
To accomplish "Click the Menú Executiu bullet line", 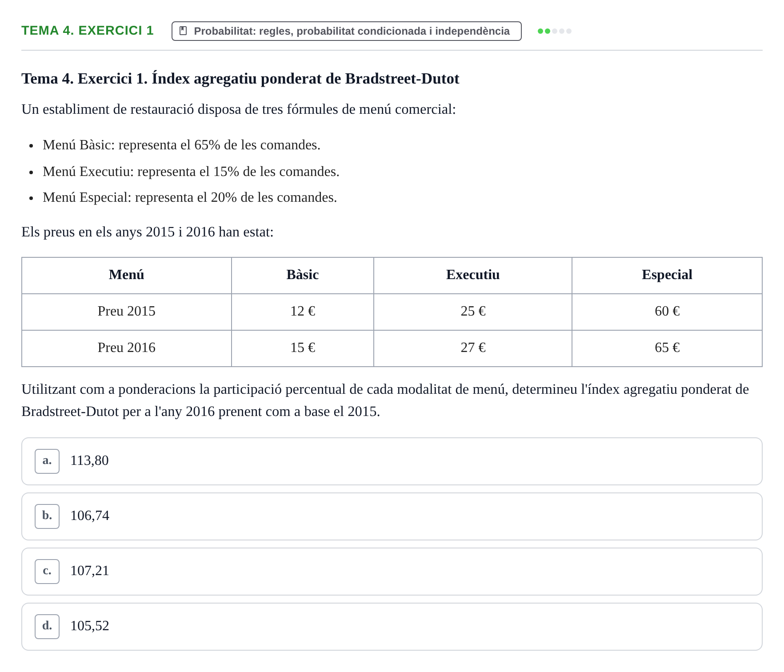I will pyautogui.click(x=191, y=172).
